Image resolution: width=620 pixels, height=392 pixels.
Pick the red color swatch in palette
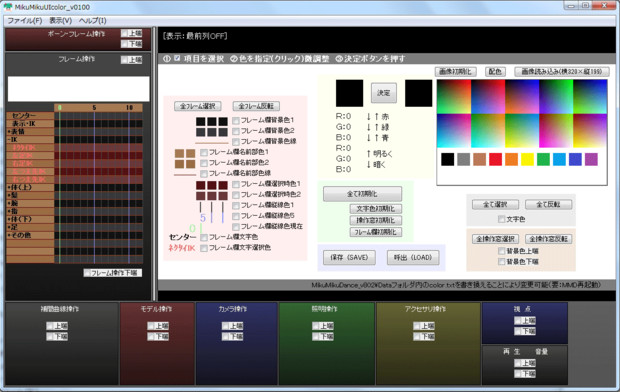tap(495, 159)
